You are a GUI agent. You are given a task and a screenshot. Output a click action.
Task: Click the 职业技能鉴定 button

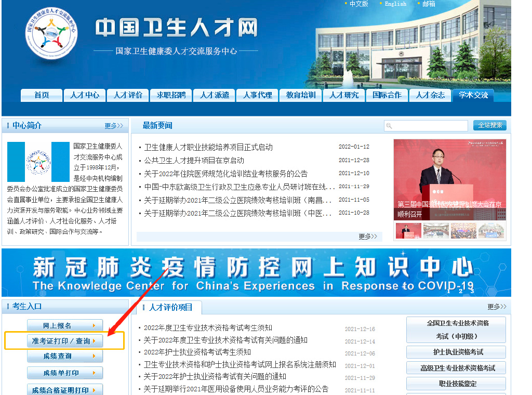point(456,384)
